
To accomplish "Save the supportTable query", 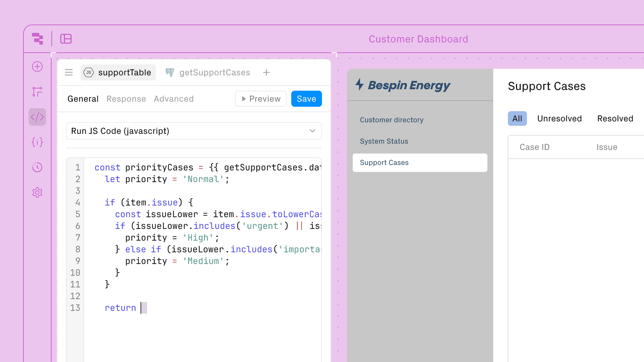I will point(306,99).
